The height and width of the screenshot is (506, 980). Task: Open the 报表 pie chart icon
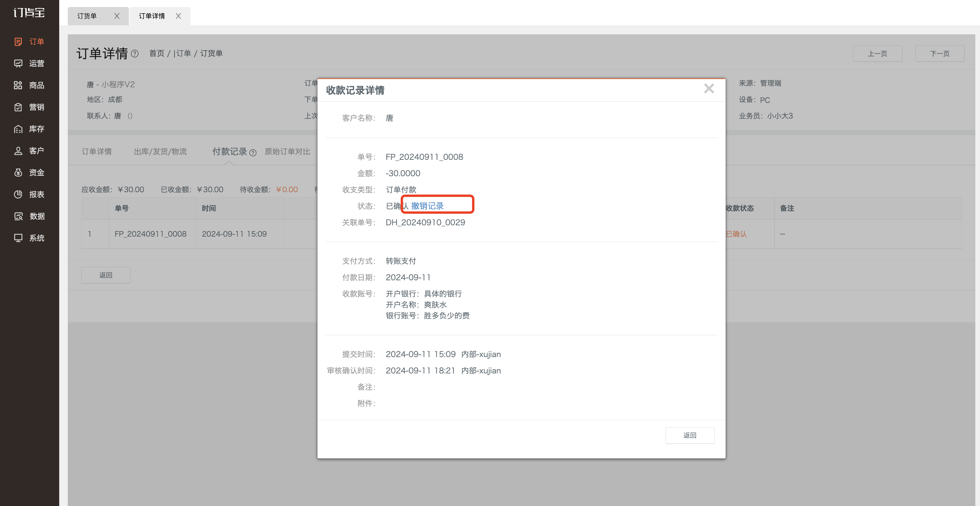pos(18,195)
